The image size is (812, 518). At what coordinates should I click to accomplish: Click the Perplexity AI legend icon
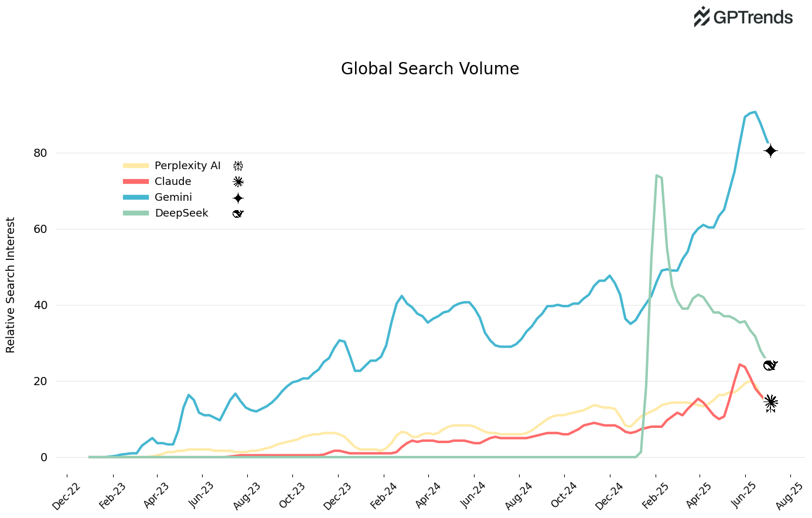[x=238, y=166]
